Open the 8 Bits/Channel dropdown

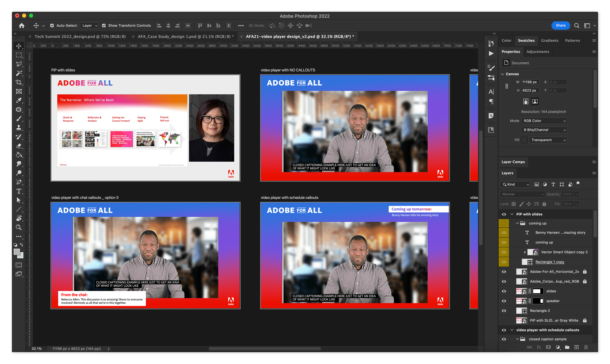coord(544,130)
